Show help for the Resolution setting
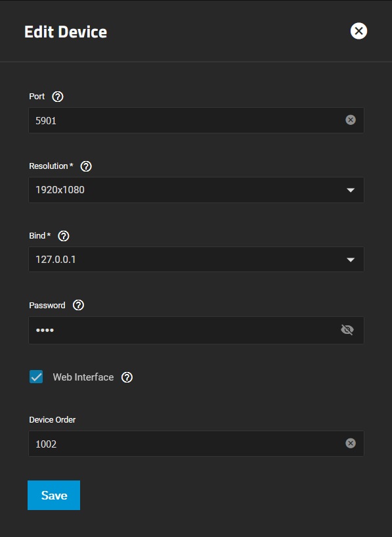Screen dimensions: 392x537 click(86, 166)
